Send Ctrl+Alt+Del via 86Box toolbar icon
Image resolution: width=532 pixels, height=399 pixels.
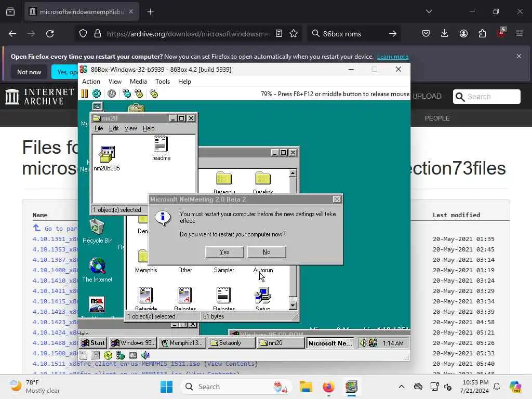(127, 94)
